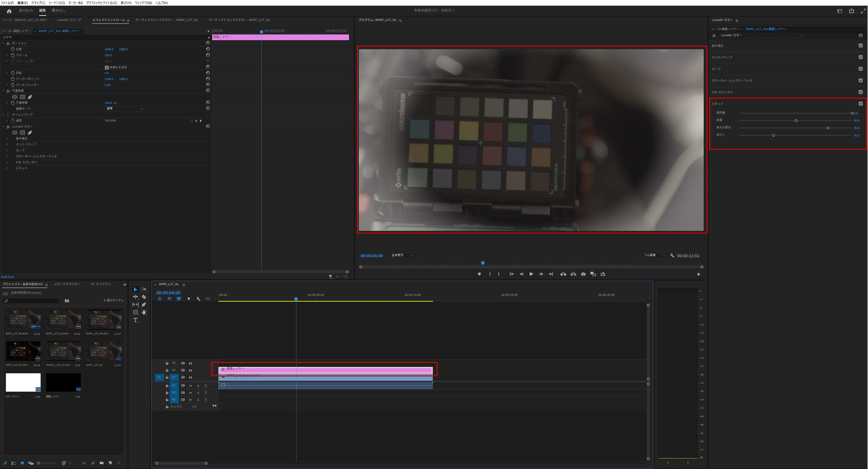Screen dimensions: 868x469
Task: Click the Home icon
Action: click(9, 11)
